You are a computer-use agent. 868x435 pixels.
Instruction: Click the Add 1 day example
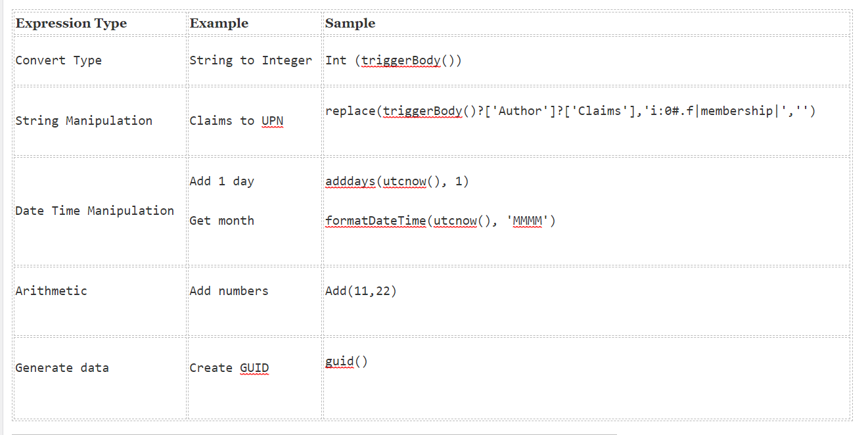[221, 181]
